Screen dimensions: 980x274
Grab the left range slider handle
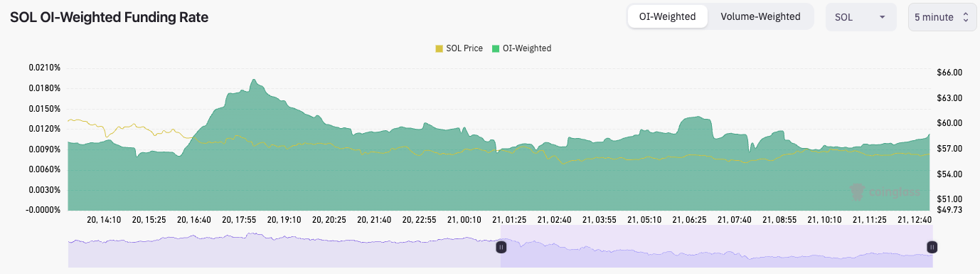point(501,247)
